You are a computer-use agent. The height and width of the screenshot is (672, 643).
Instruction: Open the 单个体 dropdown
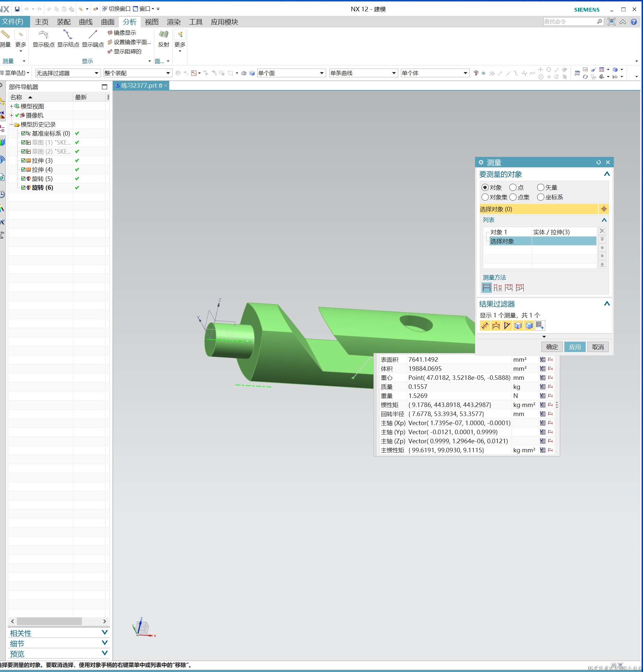pos(435,73)
